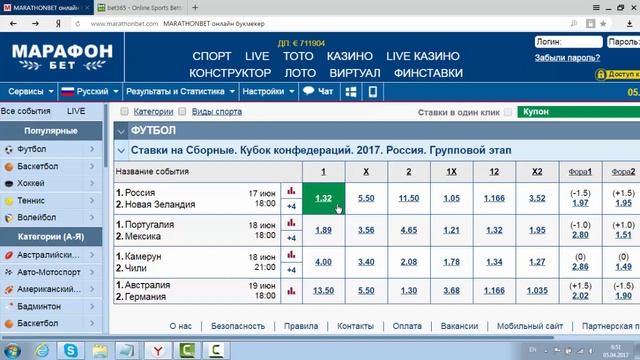Open Правила footer link

pyautogui.click(x=301, y=326)
